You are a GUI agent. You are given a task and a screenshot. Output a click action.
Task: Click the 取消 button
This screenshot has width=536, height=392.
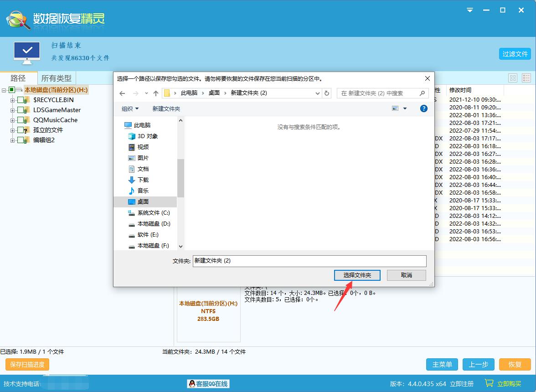[x=407, y=275]
